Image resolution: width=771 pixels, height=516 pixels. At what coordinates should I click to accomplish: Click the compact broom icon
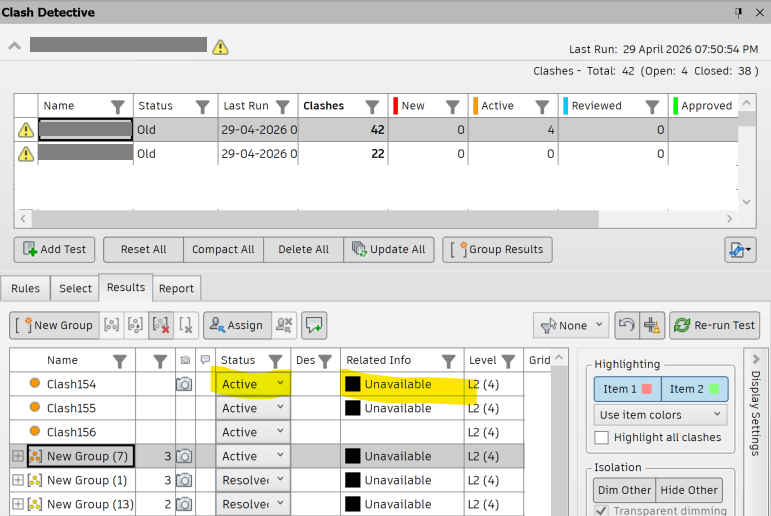click(652, 325)
